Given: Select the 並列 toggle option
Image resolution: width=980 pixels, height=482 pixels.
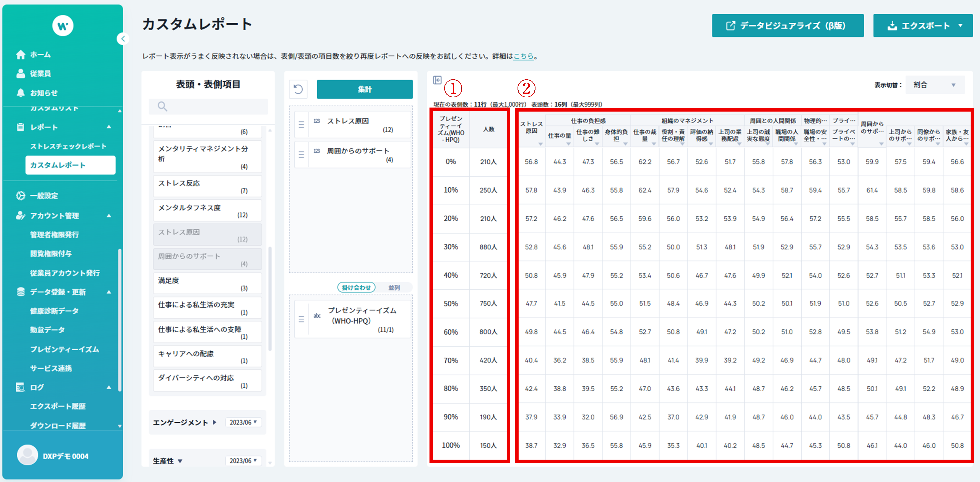Looking at the screenshot, I should coord(394,288).
